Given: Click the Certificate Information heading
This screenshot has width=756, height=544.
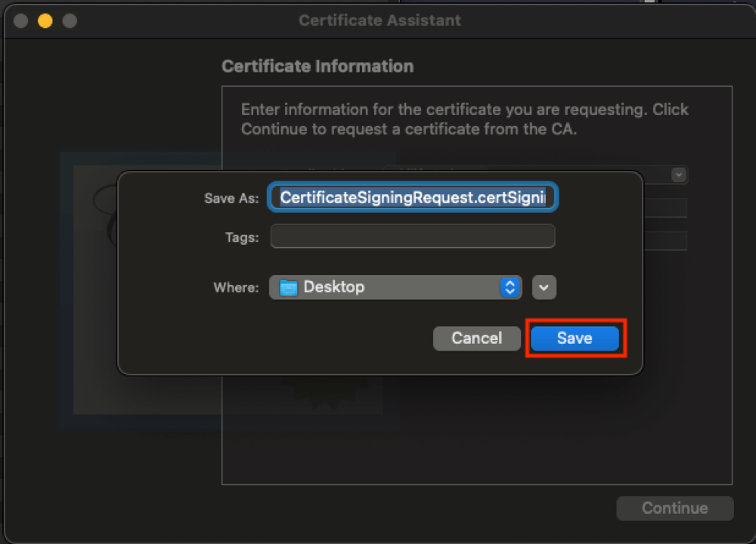Looking at the screenshot, I should point(318,66).
